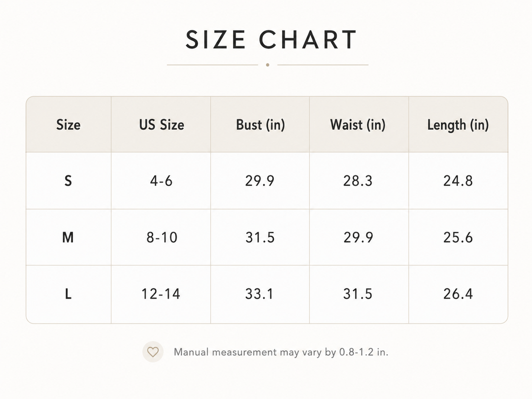Image resolution: width=532 pixels, height=399 pixels.
Task: Select the US Size column header
Action: (162, 125)
